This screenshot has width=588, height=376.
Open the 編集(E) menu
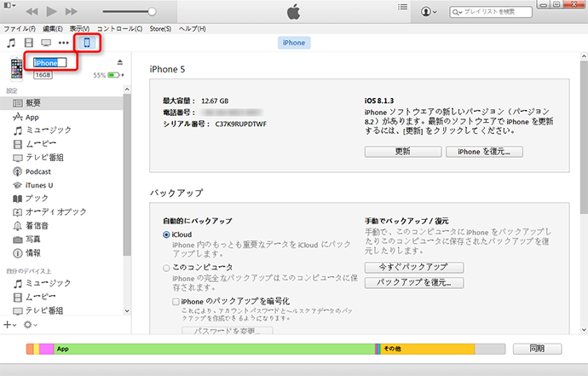53,29
